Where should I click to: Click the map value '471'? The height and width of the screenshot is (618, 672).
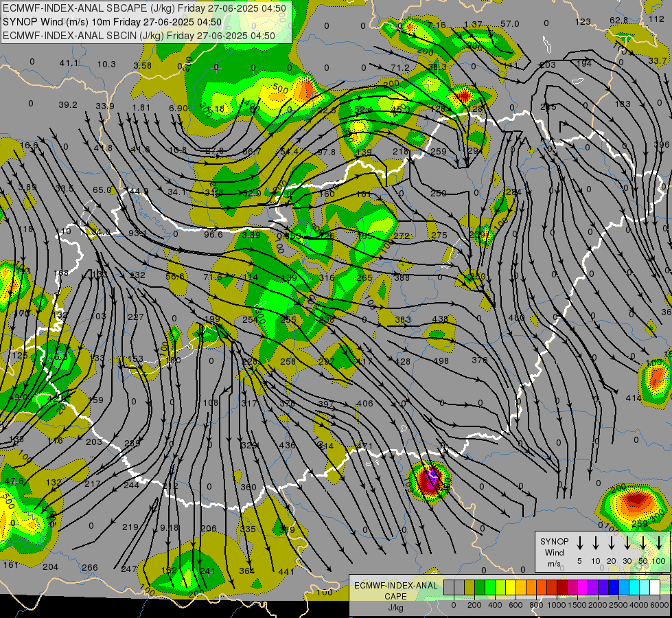[364, 446]
